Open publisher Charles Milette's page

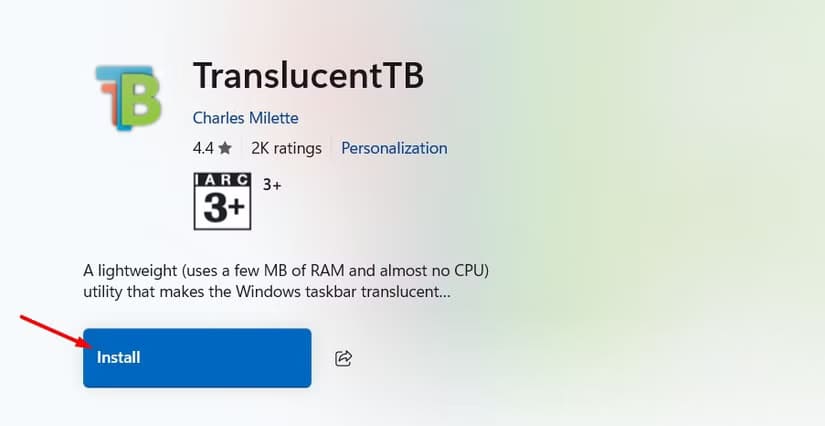pos(246,118)
